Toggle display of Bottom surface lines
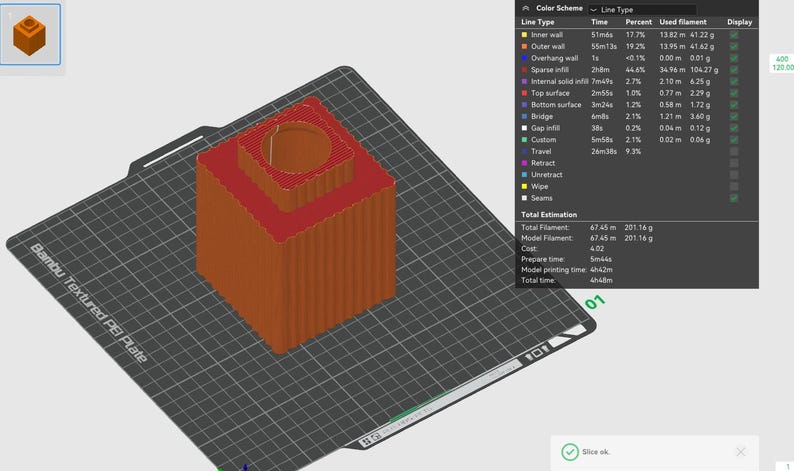This screenshot has height=471, width=794. [734, 105]
